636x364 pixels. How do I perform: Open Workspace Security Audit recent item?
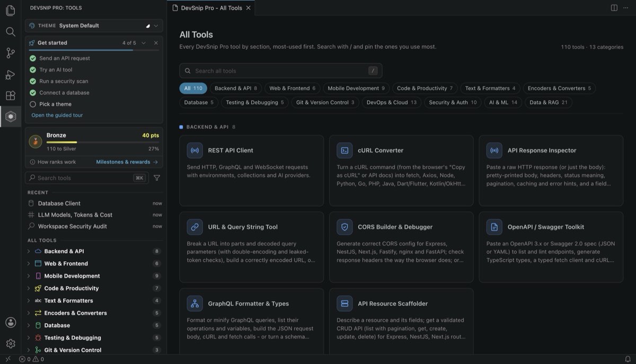pos(94,226)
